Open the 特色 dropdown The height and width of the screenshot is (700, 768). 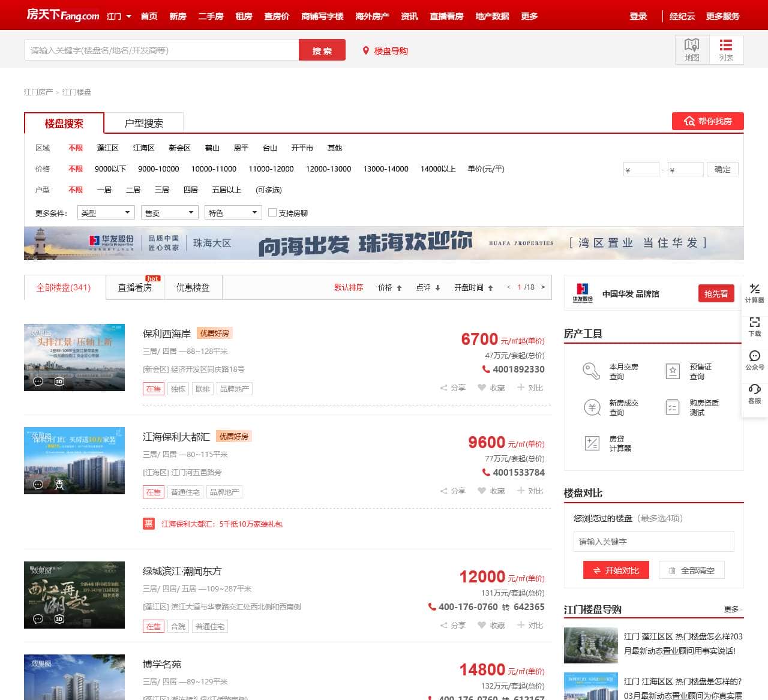coord(233,212)
